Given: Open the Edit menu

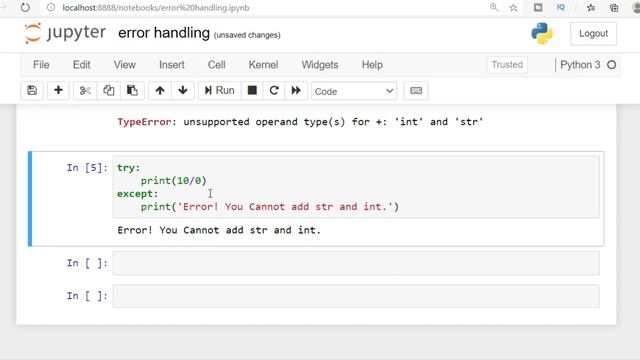Looking at the screenshot, I should pyautogui.click(x=82, y=65).
